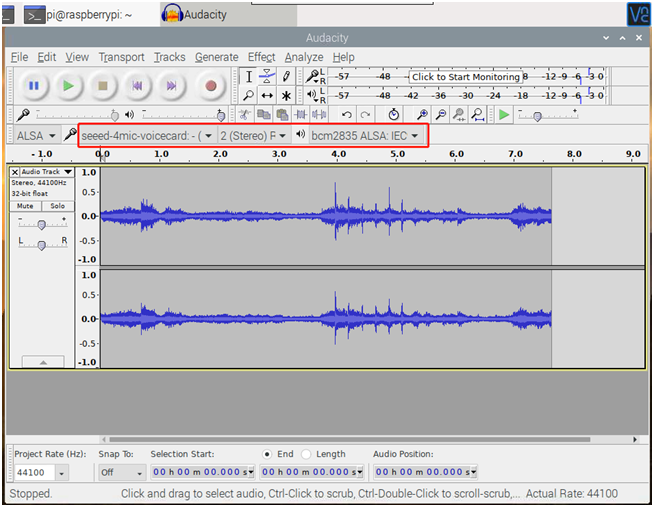The width and height of the screenshot is (654, 507).
Task: Click the Undo arrow icon
Action: point(347,114)
